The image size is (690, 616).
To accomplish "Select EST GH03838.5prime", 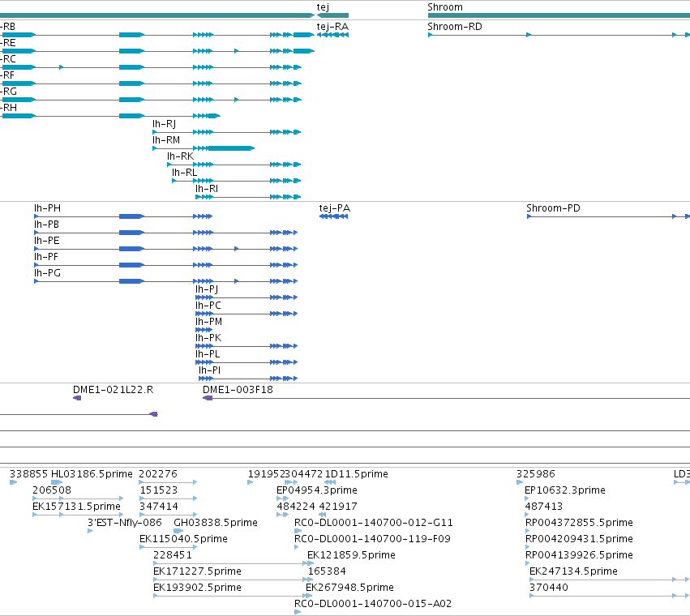I will (216, 523).
